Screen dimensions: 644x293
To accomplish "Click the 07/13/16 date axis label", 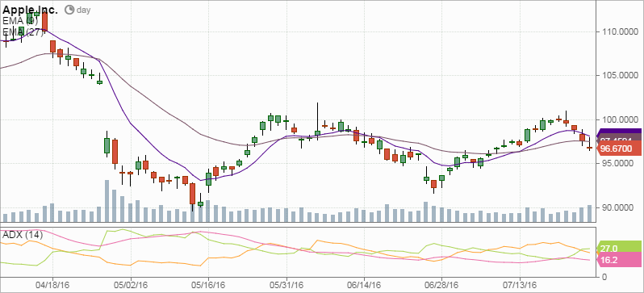I will pyautogui.click(x=520, y=285).
